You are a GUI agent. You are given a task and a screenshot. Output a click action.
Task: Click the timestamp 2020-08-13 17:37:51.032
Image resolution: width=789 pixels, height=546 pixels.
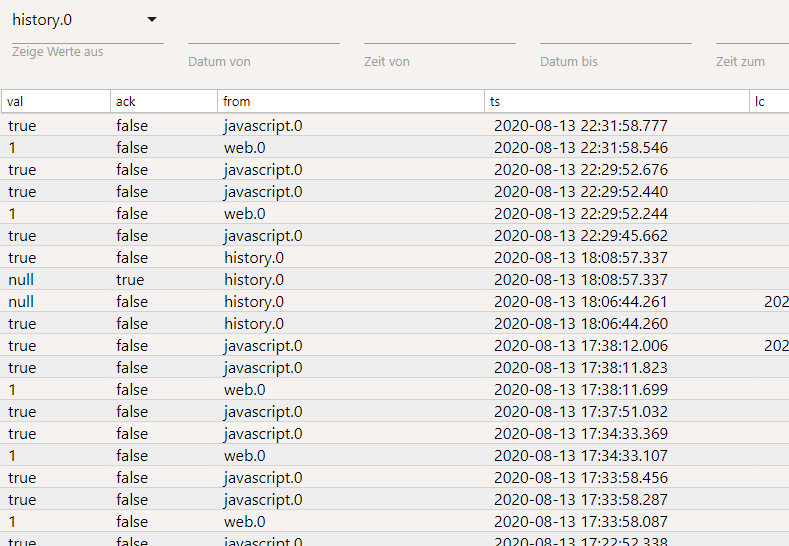[580, 411]
